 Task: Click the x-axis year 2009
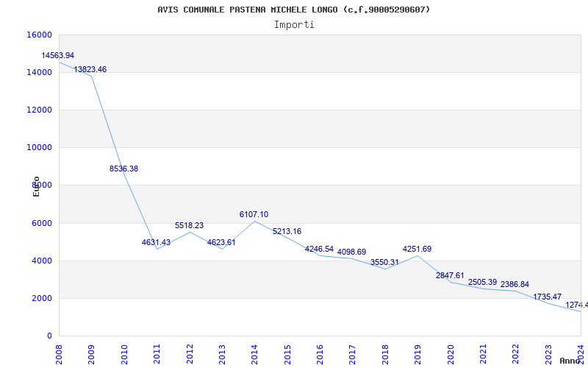pos(91,354)
